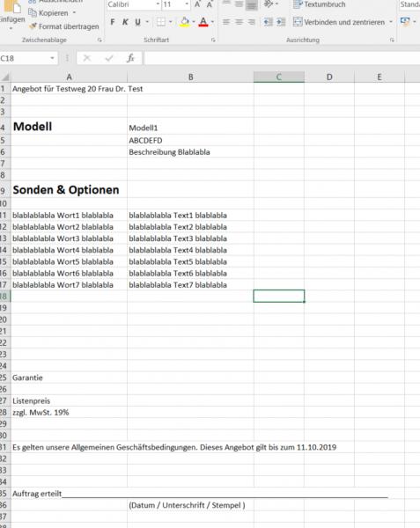Image resolution: width=420 pixels, height=528 pixels.
Task: Click the increase font size icon
Action: point(198,4)
